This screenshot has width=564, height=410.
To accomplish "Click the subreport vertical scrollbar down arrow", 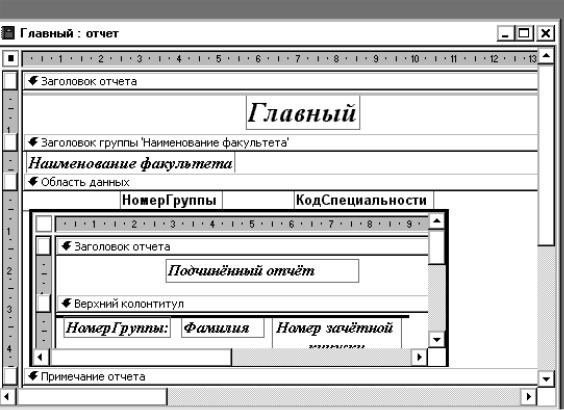I will tap(436, 340).
